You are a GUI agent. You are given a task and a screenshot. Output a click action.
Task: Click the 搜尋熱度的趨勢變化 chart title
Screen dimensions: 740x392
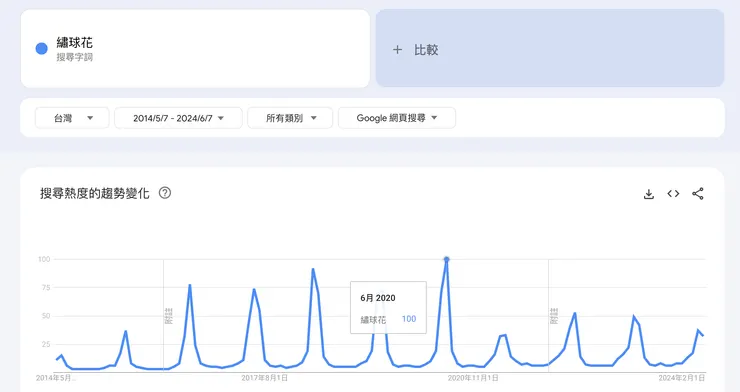[95, 193]
